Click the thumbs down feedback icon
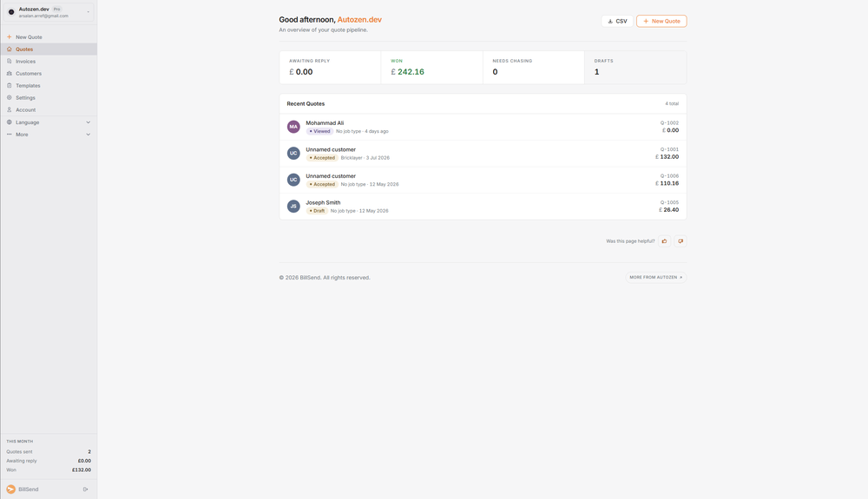 (x=681, y=241)
